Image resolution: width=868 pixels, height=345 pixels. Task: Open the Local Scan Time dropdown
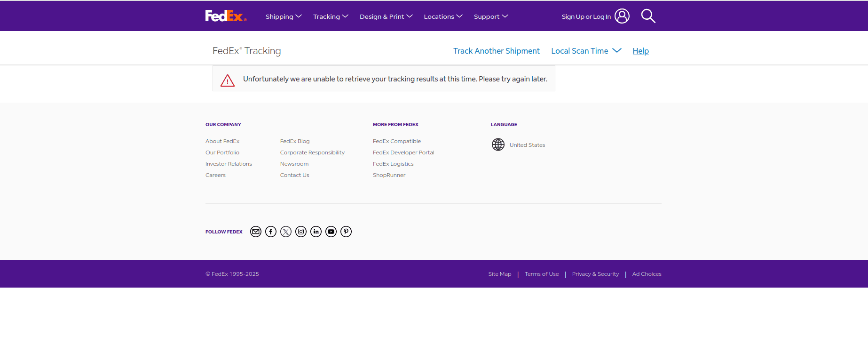586,51
